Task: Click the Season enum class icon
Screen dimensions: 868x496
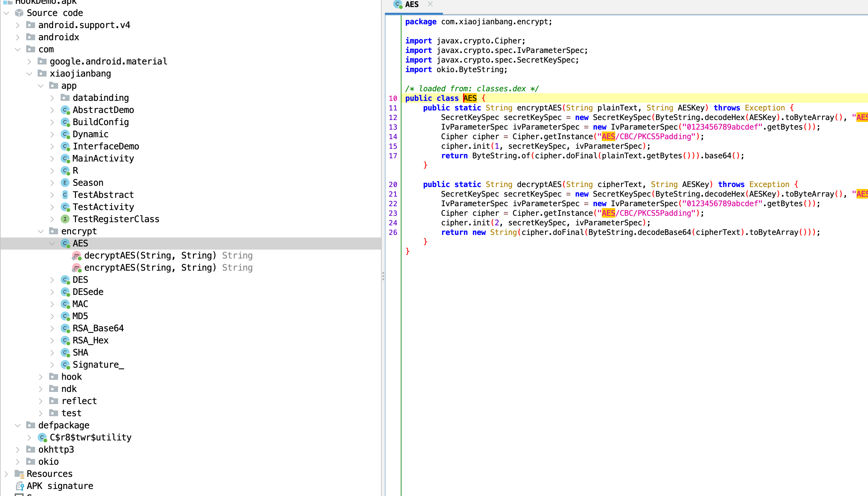Action: [x=65, y=183]
